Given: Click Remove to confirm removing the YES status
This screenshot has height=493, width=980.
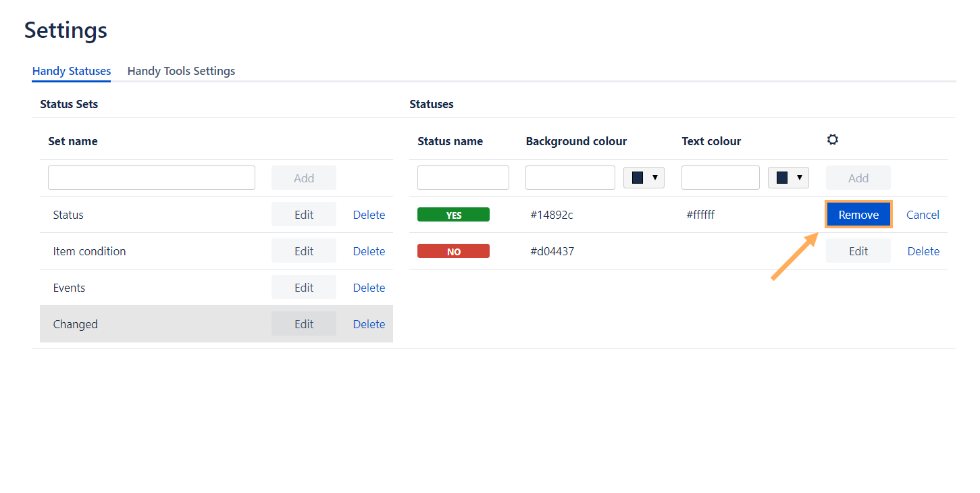Looking at the screenshot, I should coord(858,214).
